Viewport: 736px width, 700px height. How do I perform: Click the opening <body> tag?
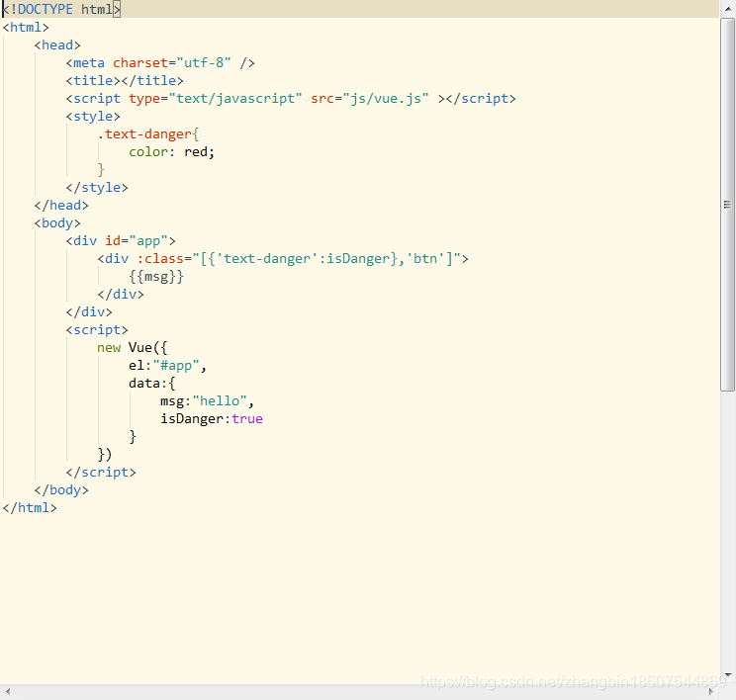(57, 223)
